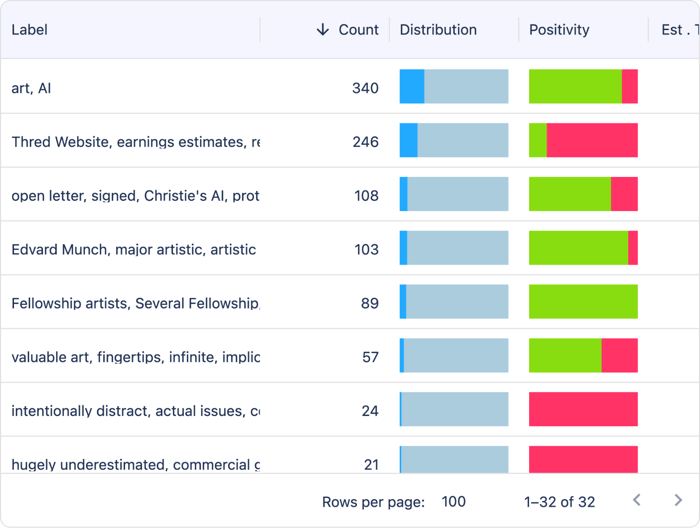This screenshot has width=700, height=528.
Task: Sort by the Label column header
Action: pyautogui.click(x=30, y=30)
